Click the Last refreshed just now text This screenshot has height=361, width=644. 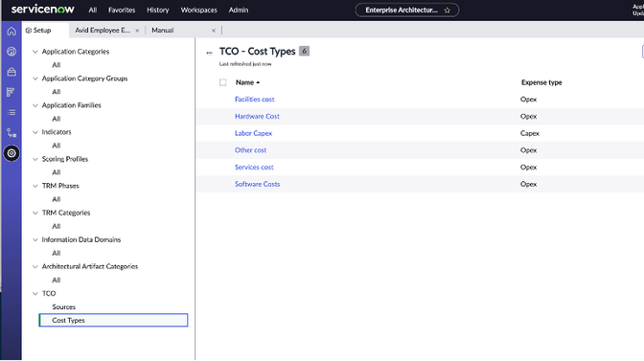245,64
